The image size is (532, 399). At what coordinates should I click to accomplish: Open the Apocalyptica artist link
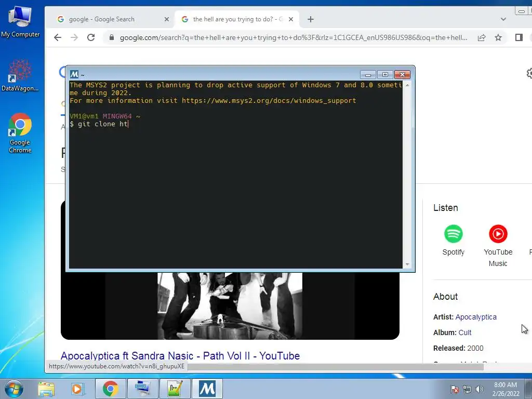[x=476, y=317]
